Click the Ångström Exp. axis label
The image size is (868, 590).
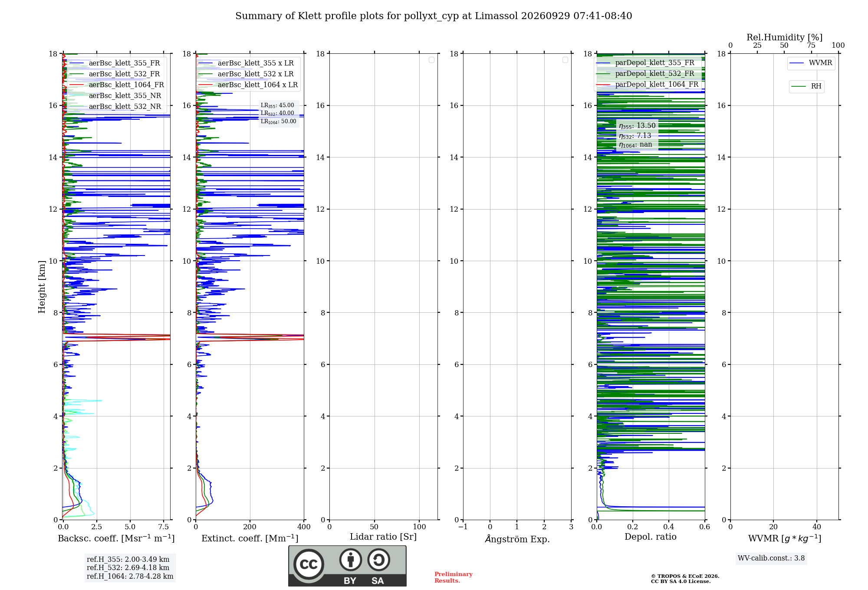pyautogui.click(x=517, y=539)
